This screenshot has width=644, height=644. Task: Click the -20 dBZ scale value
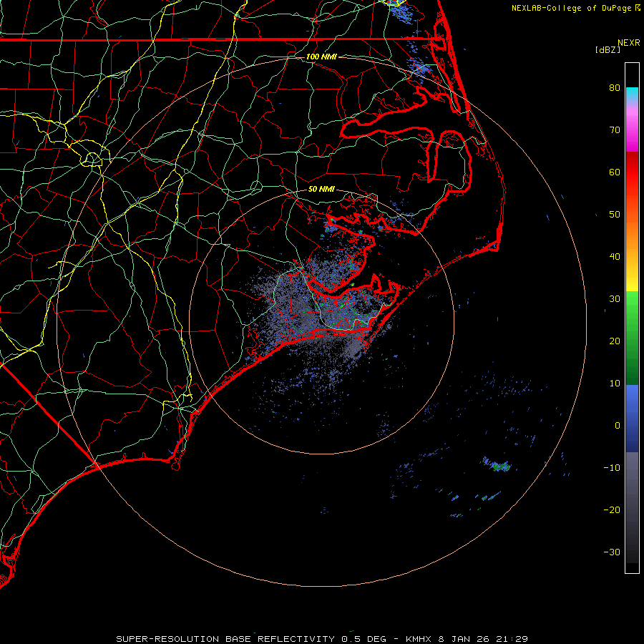(x=612, y=510)
